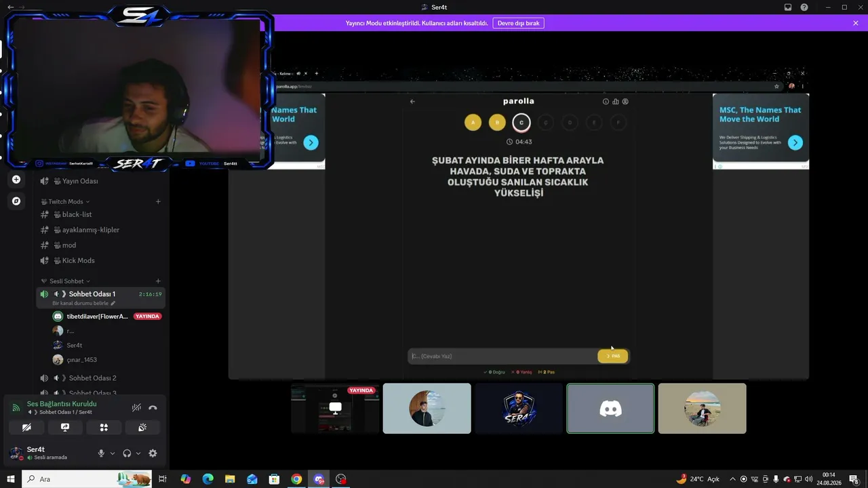Open the Discover servers compass
This screenshot has width=868, height=488.
pyautogui.click(x=16, y=201)
